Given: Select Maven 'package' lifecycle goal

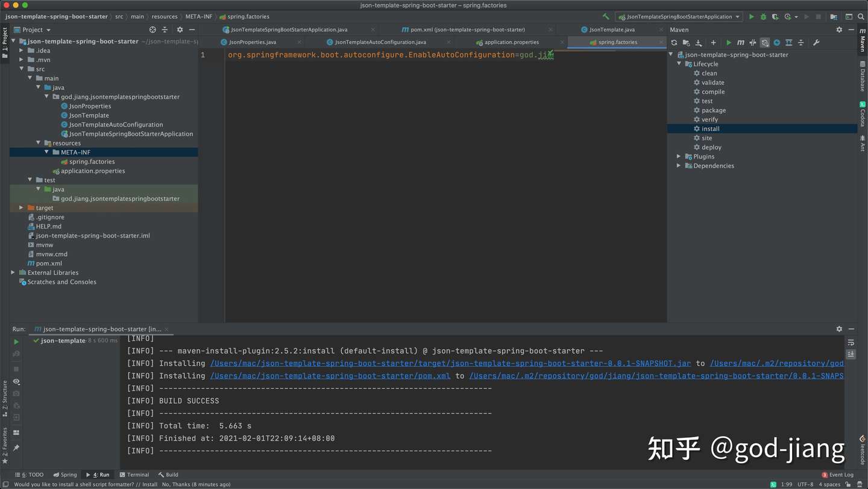Looking at the screenshot, I should click(x=714, y=110).
